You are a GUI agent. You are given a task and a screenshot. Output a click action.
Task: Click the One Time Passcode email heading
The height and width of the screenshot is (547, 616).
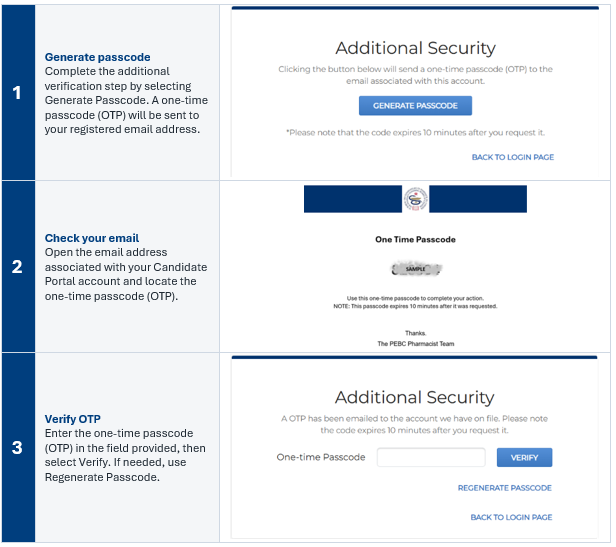pos(415,239)
